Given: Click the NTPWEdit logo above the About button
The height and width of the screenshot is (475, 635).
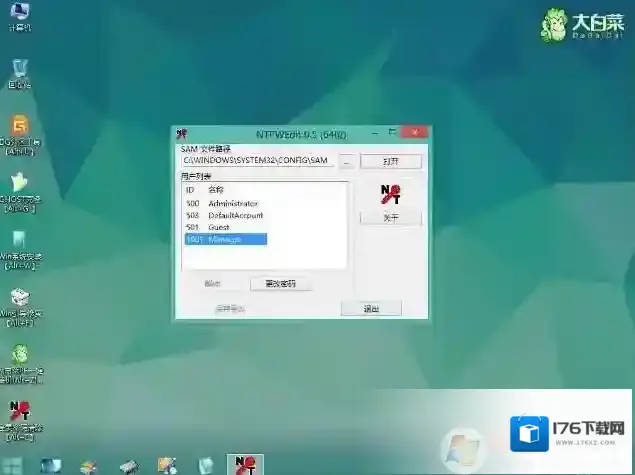Looking at the screenshot, I should coord(391,195).
